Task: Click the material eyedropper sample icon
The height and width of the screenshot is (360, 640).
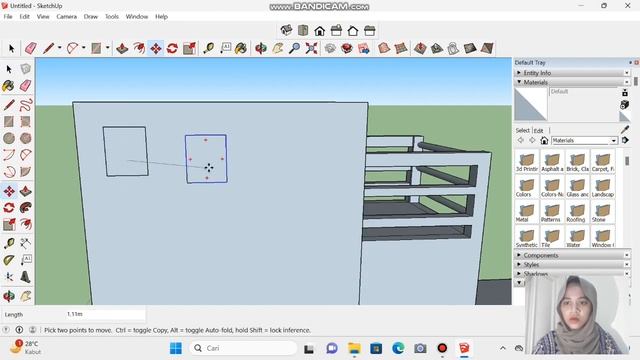Action: (625, 130)
